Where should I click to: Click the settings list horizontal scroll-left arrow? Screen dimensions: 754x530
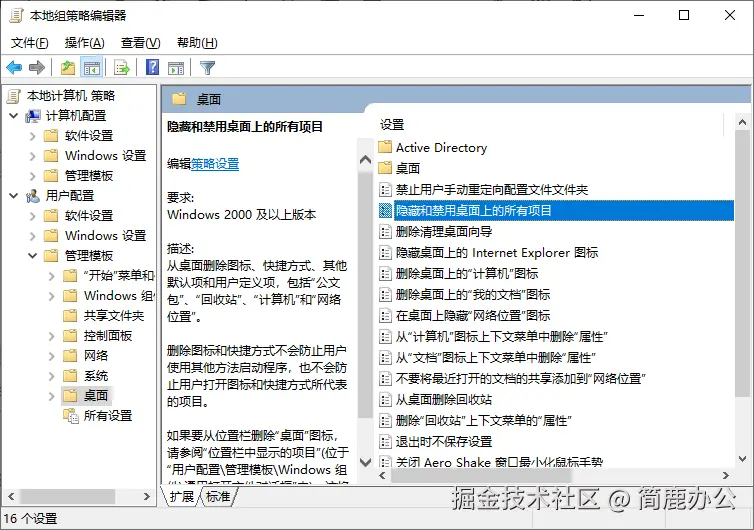[x=383, y=475]
